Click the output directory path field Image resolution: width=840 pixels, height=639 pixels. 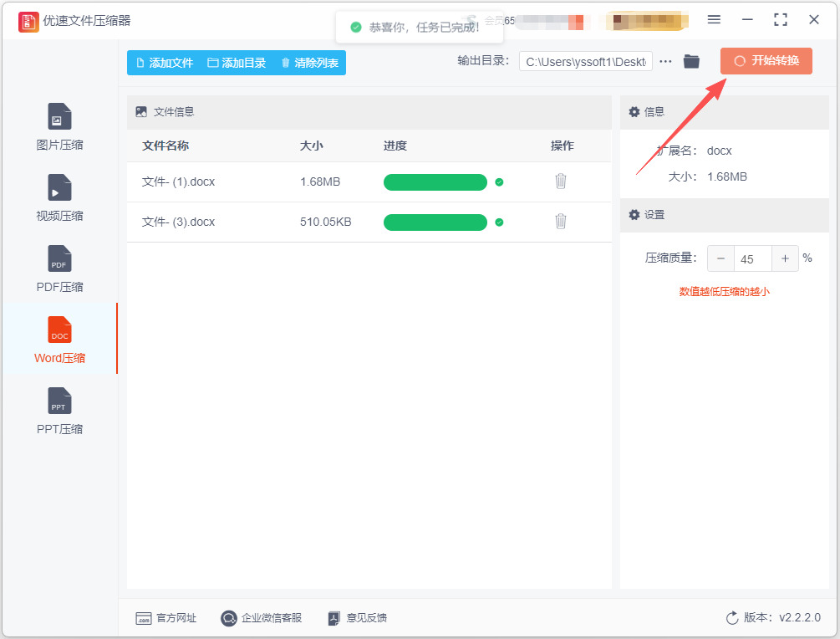(x=586, y=62)
